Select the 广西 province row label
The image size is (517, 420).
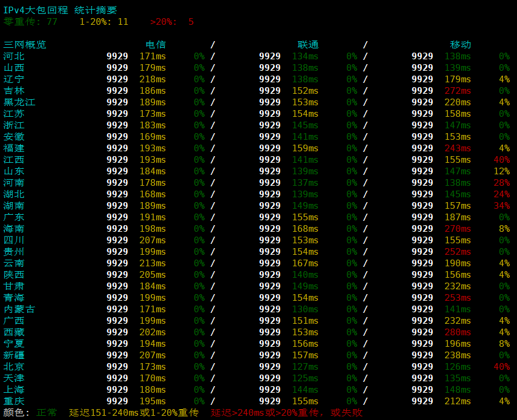pos(14,321)
